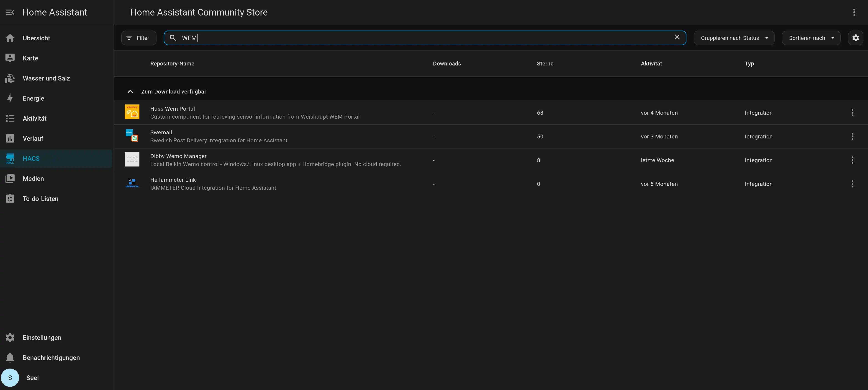Click the search magnifier icon
Image resolution: width=868 pixels, height=390 pixels.
click(172, 38)
